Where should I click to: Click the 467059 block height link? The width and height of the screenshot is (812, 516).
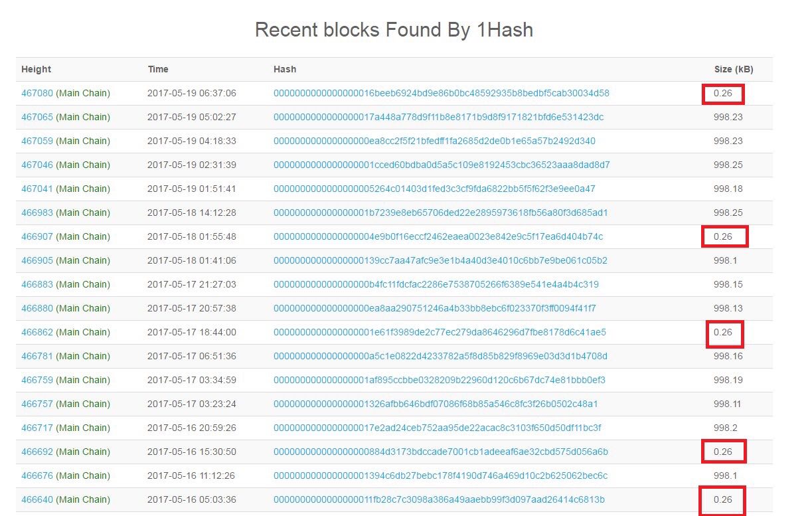[37, 141]
